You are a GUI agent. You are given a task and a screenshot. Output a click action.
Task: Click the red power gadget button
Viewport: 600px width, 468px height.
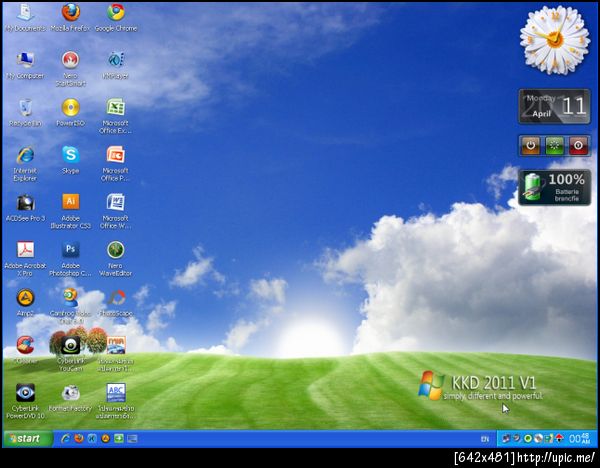click(x=579, y=145)
